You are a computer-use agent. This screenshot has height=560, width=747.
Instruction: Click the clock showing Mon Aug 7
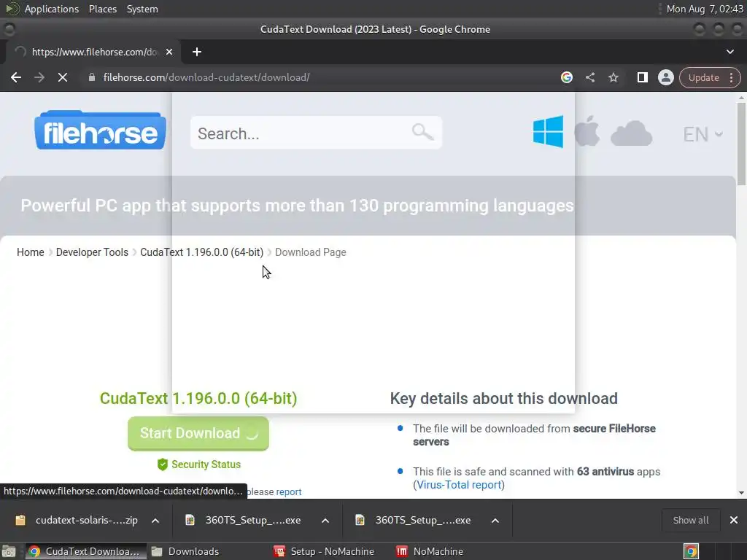705,9
